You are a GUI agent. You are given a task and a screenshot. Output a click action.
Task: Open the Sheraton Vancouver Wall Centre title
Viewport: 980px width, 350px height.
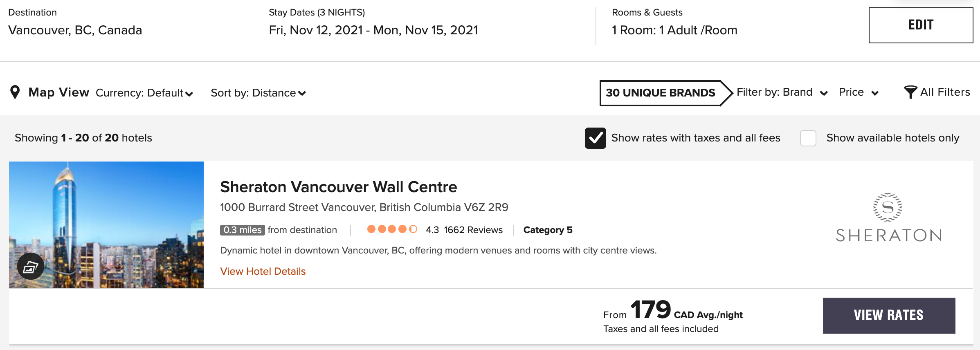[338, 187]
